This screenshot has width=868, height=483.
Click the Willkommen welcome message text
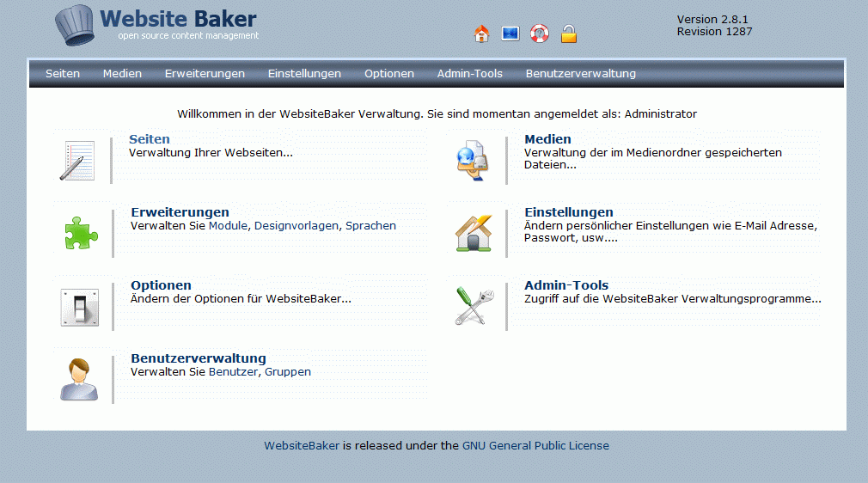click(437, 114)
